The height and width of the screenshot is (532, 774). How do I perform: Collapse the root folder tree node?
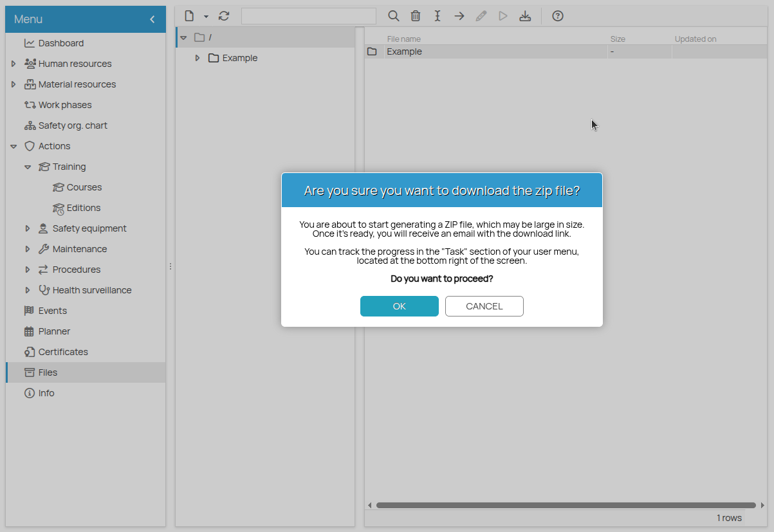tap(183, 37)
